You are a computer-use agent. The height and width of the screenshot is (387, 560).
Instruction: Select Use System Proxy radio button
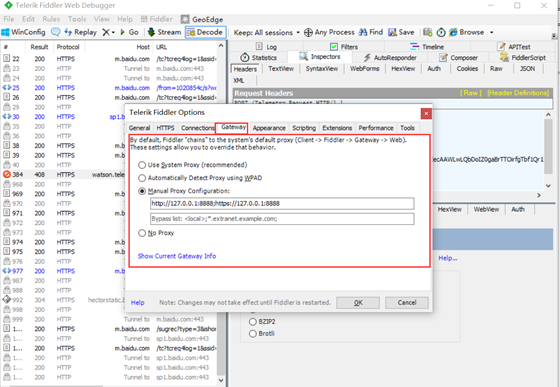point(142,165)
